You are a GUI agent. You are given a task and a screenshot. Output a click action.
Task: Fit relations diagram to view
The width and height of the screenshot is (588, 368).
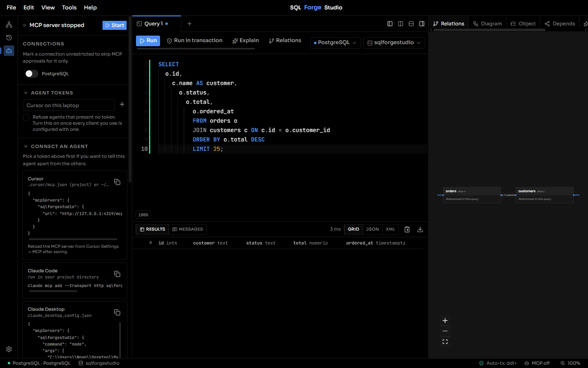pos(445,342)
